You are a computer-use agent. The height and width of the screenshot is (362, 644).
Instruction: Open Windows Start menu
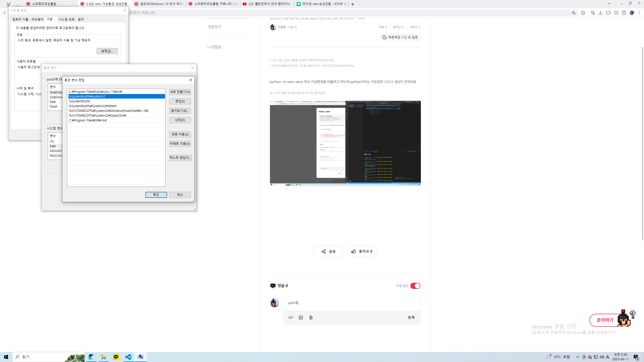6,357
